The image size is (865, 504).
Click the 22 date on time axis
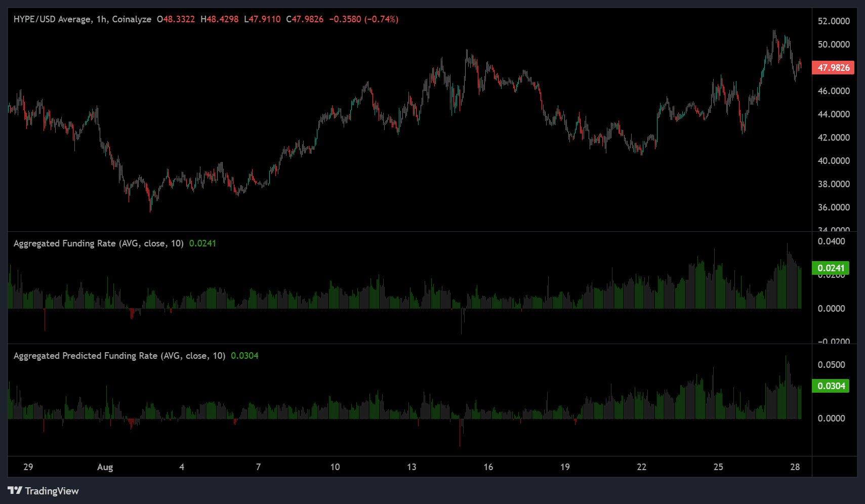(x=641, y=467)
